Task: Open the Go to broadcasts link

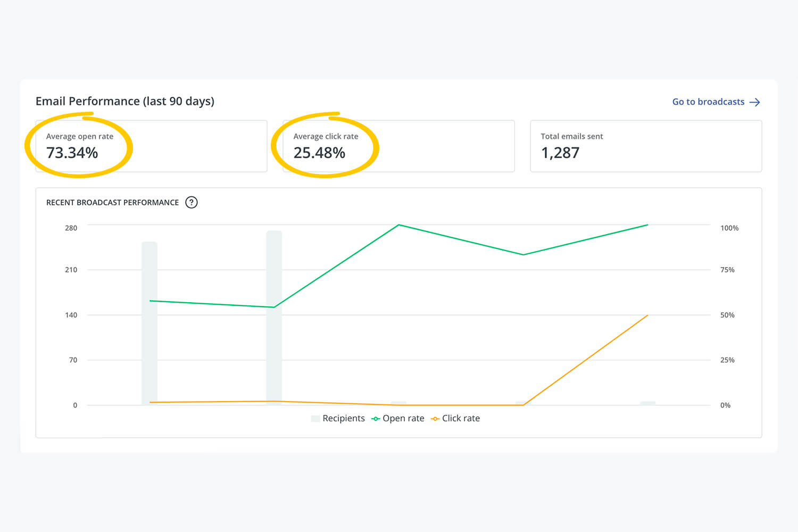Action: (716, 102)
